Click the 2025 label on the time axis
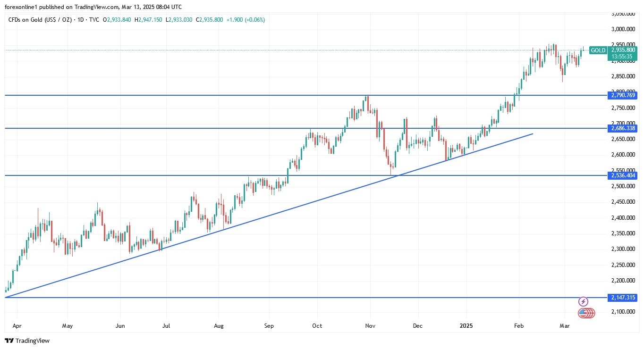This screenshot has height=349, width=644. tap(467, 325)
